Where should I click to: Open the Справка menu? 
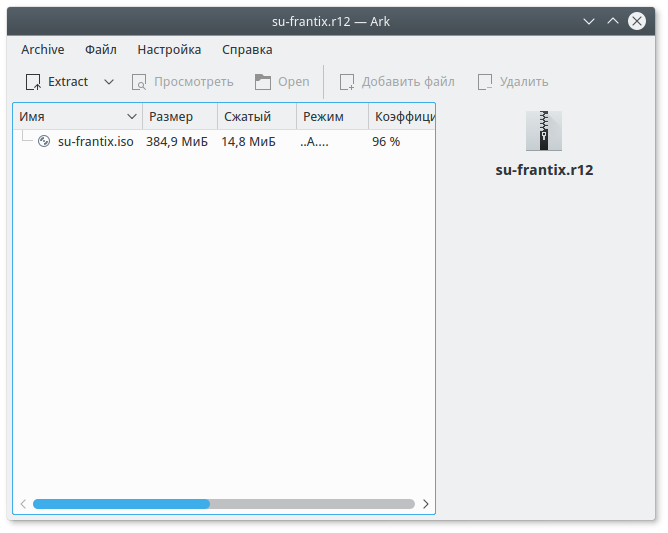pyautogui.click(x=247, y=49)
